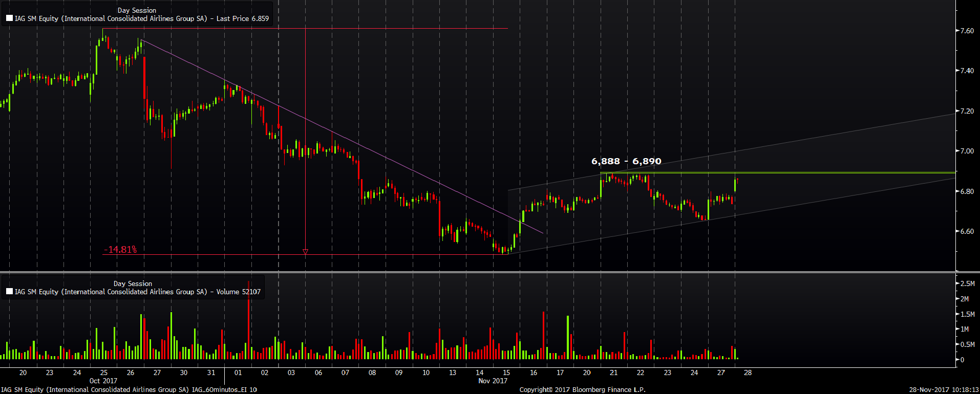Click date 07 on the time axis
The image size is (980, 394).
pyautogui.click(x=345, y=373)
